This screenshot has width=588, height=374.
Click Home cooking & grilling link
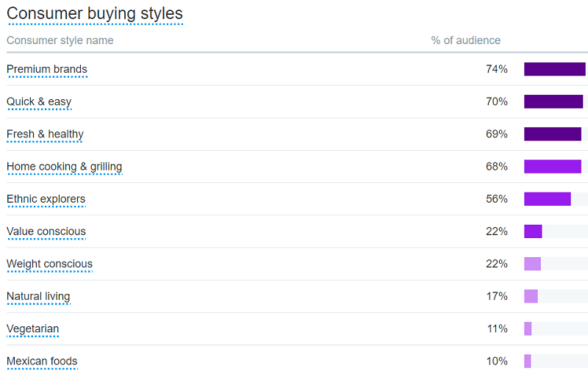pyautogui.click(x=64, y=167)
